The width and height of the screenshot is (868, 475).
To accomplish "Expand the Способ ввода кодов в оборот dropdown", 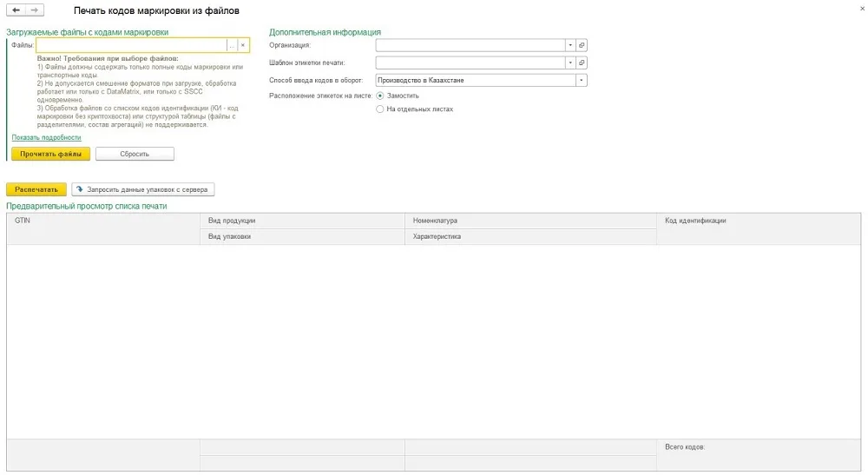I will [582, 80].
